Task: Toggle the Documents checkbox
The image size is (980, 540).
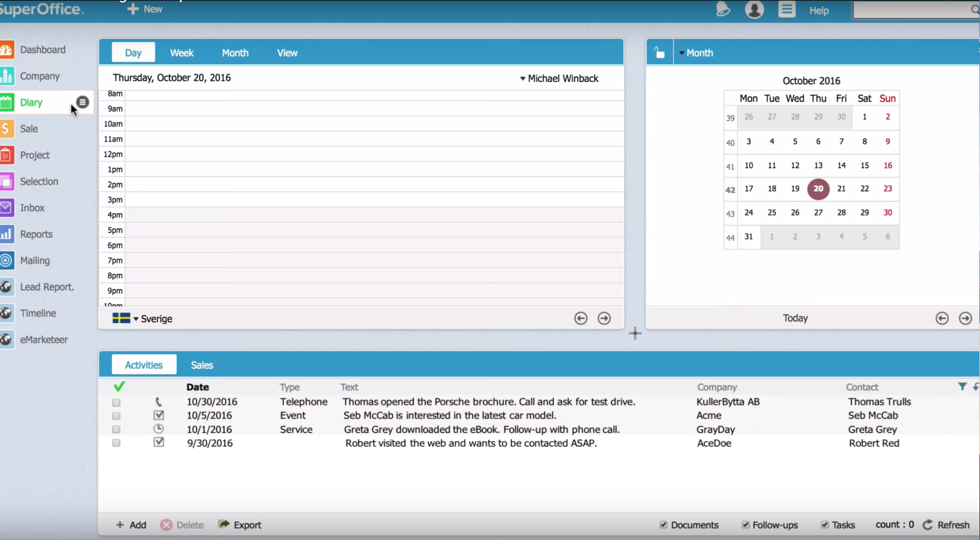Action: [663, 525]
